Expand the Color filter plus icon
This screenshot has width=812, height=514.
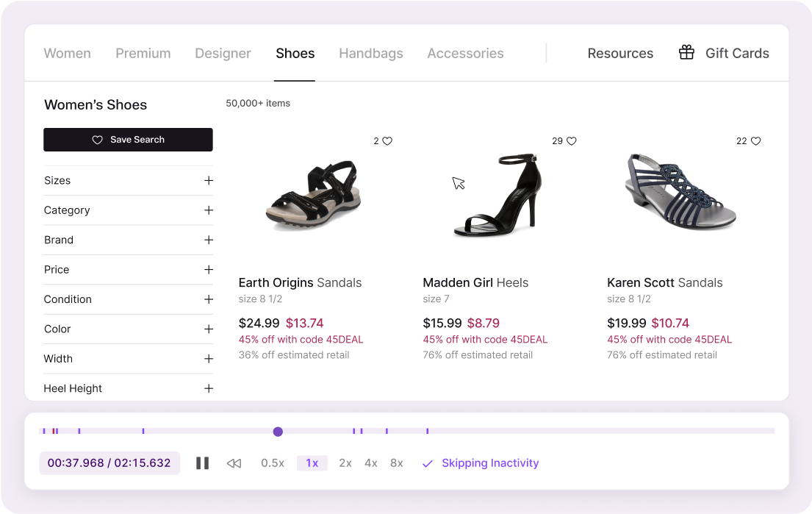[209, 329]
